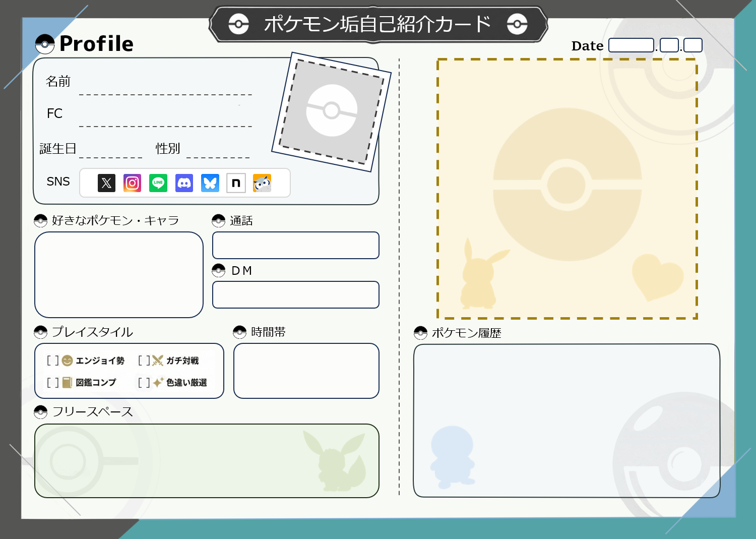Click the フリースペース heading text

[93, 412]
